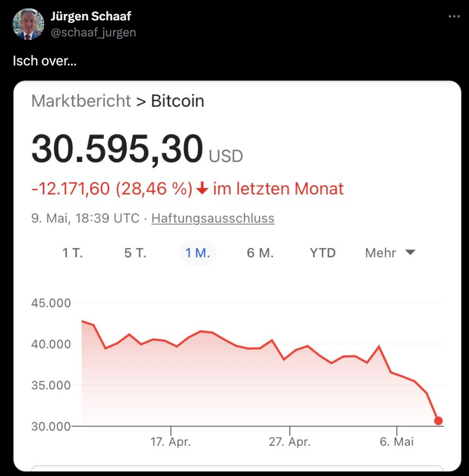The height and width of the screenshot is (476, 469).
Task: Select the highlighted 1 M. range
Action: click(198, 253)
